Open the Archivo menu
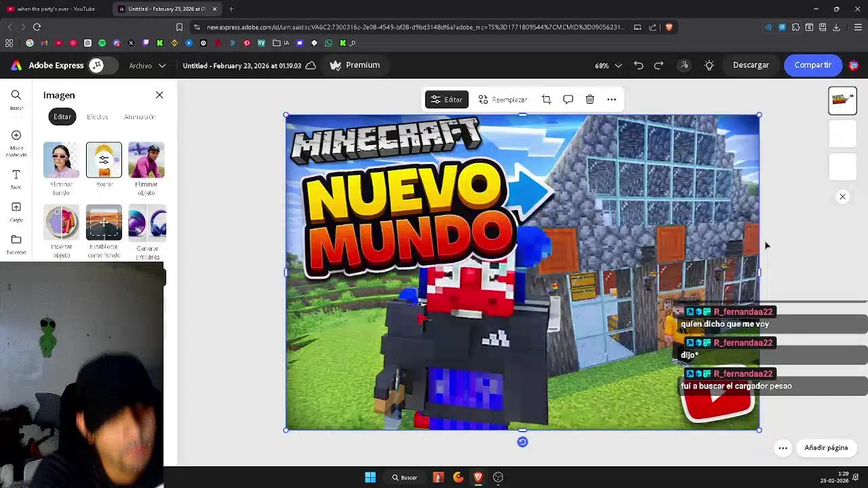This screenshot has width=868, height=488. [x=147, y=66]
